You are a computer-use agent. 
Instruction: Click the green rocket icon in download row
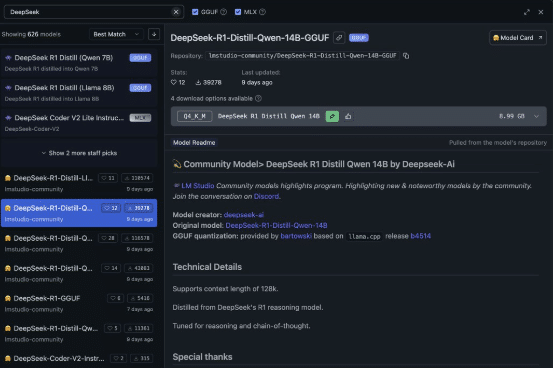click(x=332, y=116)
